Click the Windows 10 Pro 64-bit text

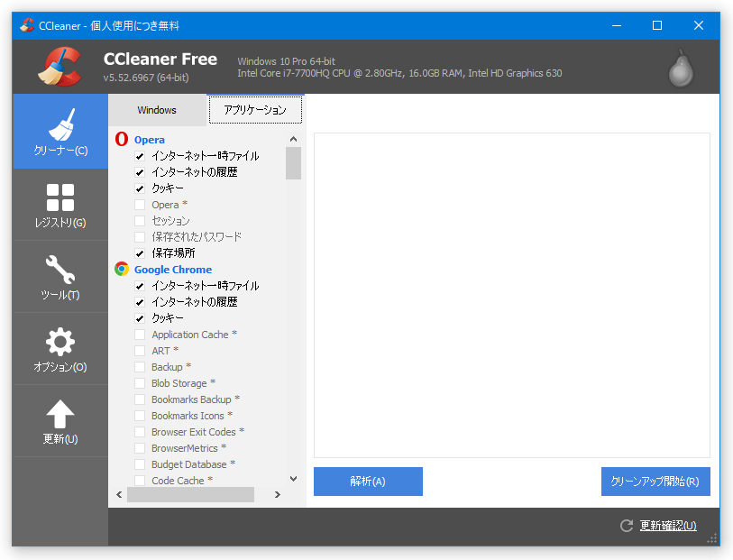[x=286, y=61]
